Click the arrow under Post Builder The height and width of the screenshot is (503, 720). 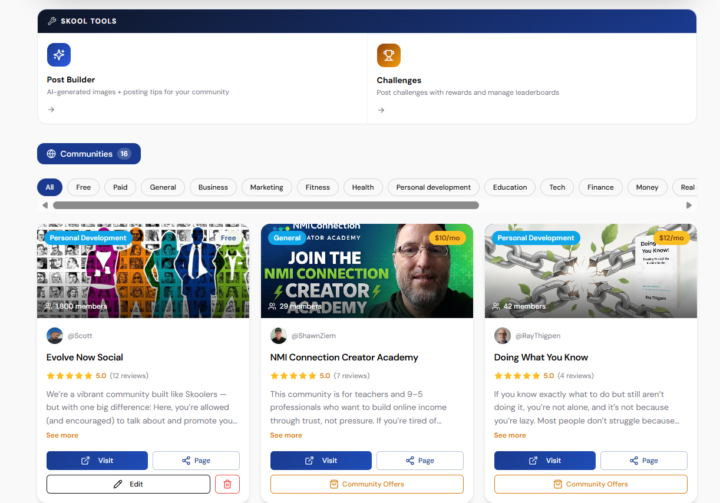coord(51,110)
